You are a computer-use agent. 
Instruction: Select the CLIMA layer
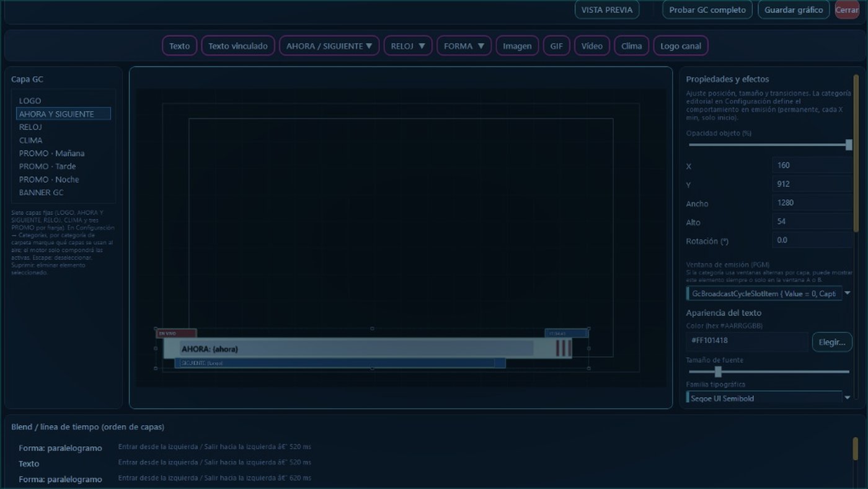63,140
